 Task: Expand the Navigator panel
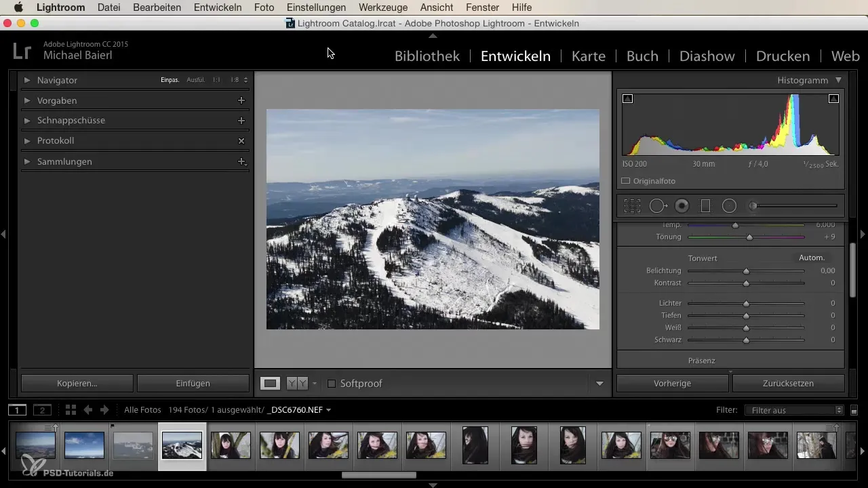click(27, 80)
